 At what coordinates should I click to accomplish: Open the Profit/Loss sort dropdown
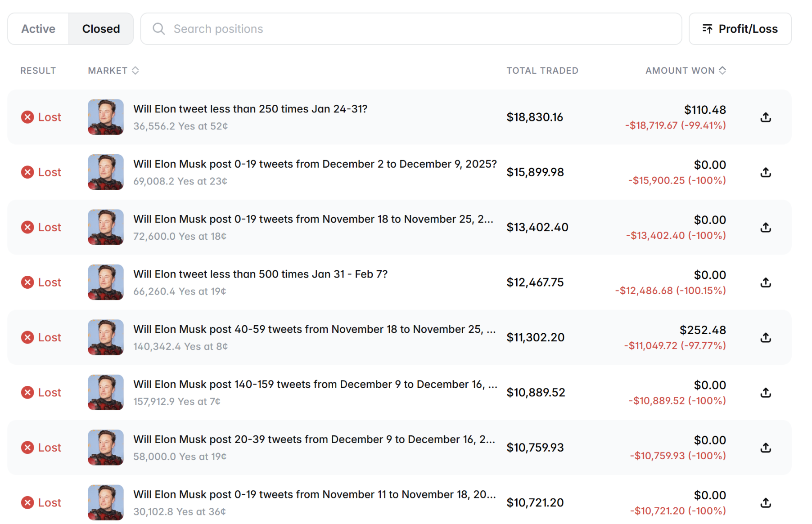point(740,29)
